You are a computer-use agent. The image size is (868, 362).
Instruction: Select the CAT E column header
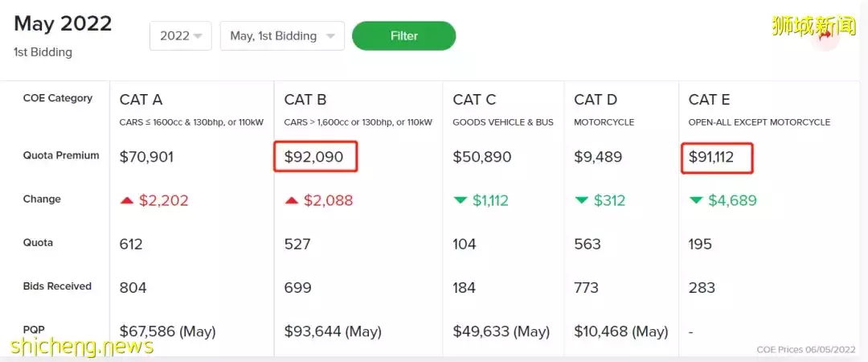[709, 100]
